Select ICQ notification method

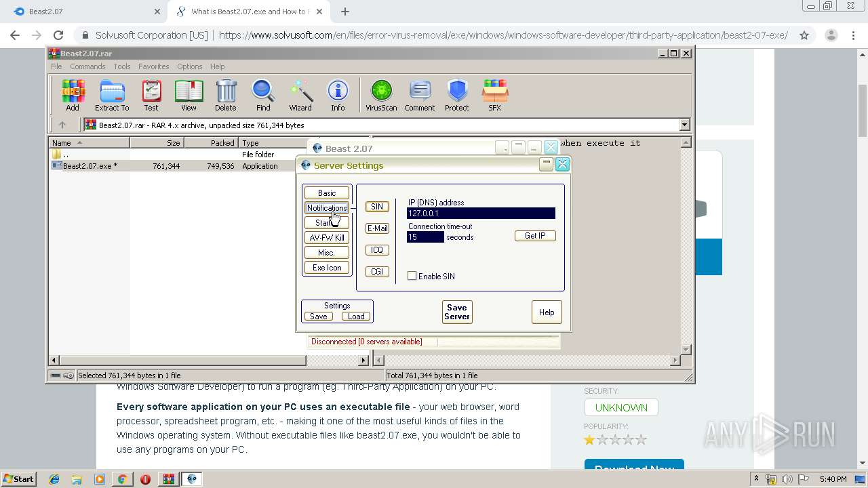click(x=377, y=250)
